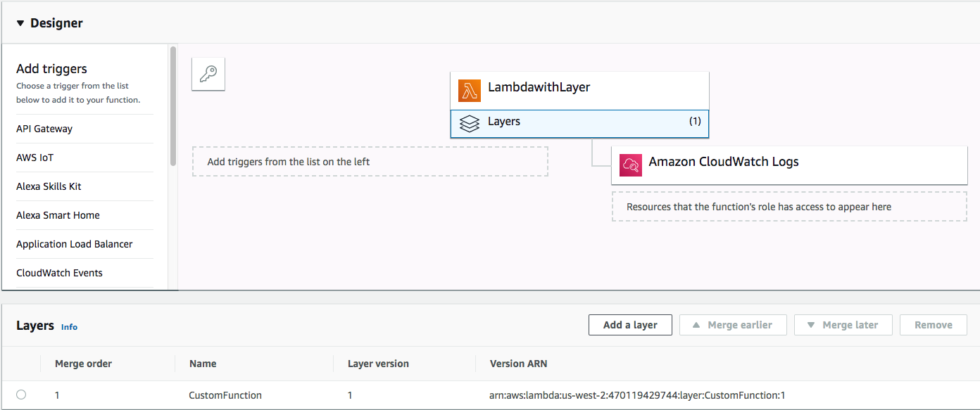This screenshot has height=410, width=980.
Task: Click the Layers stack icon
Action: click(x=470, y=124)
